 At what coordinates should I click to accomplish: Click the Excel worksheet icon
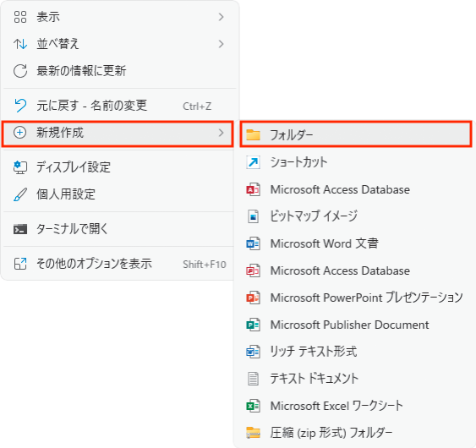253,406
